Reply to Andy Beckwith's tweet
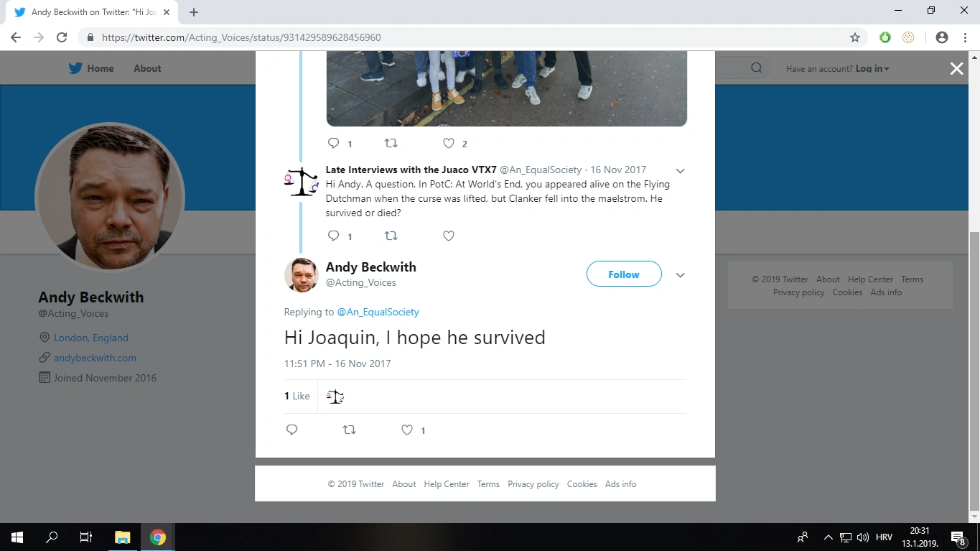This screenshot has height=551, width=980. point(291,430)
